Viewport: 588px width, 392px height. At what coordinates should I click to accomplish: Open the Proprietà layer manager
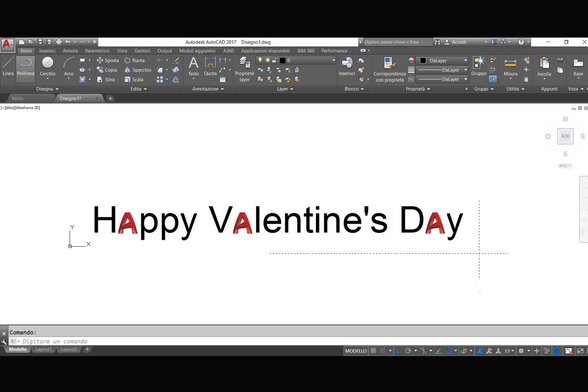[x=244, y=69]
